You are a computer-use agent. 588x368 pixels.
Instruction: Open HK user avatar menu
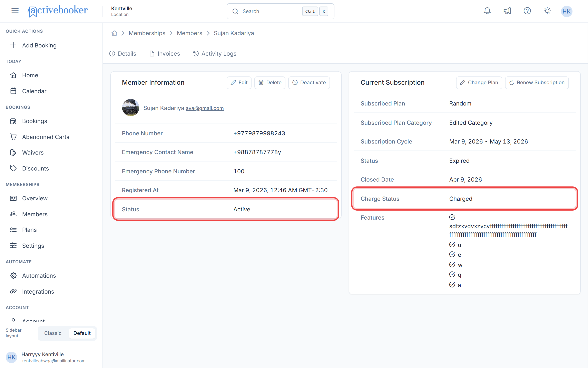tap(566, 11)
